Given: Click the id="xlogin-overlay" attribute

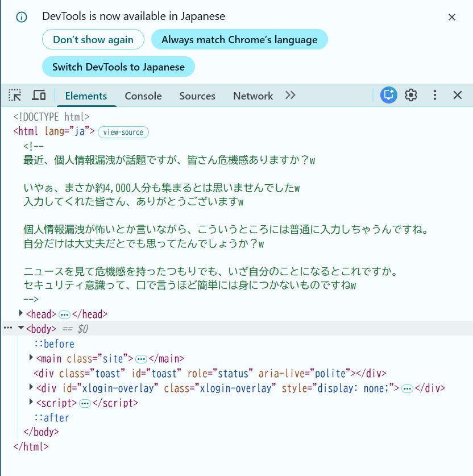Looking at the screenshot, I should [x=110, y=388].
